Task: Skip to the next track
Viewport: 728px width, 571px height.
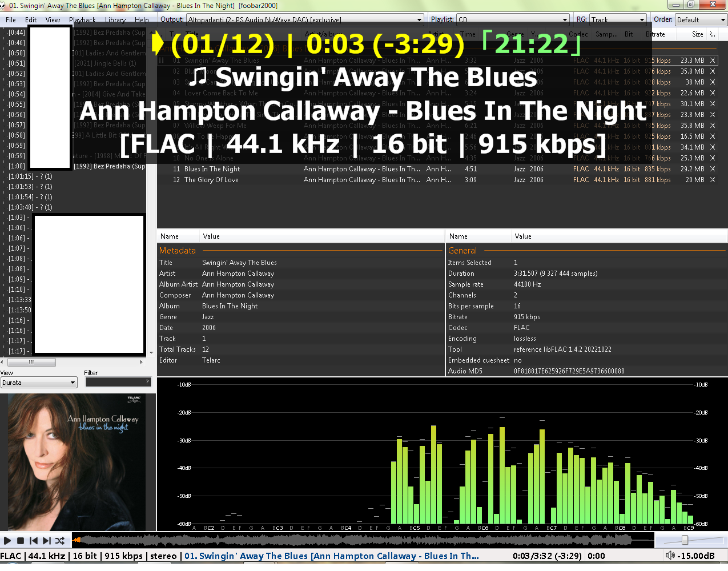Action: (47, 540)
